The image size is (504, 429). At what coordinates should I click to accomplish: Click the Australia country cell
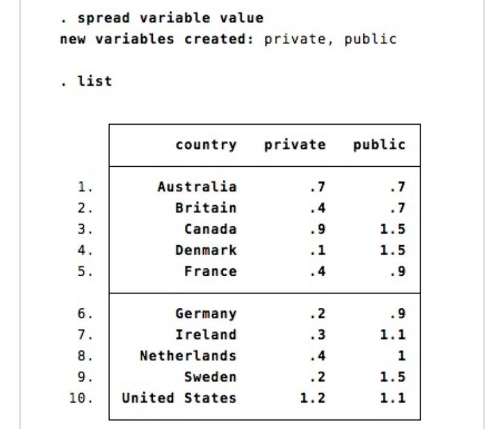(x=197, y=187)
